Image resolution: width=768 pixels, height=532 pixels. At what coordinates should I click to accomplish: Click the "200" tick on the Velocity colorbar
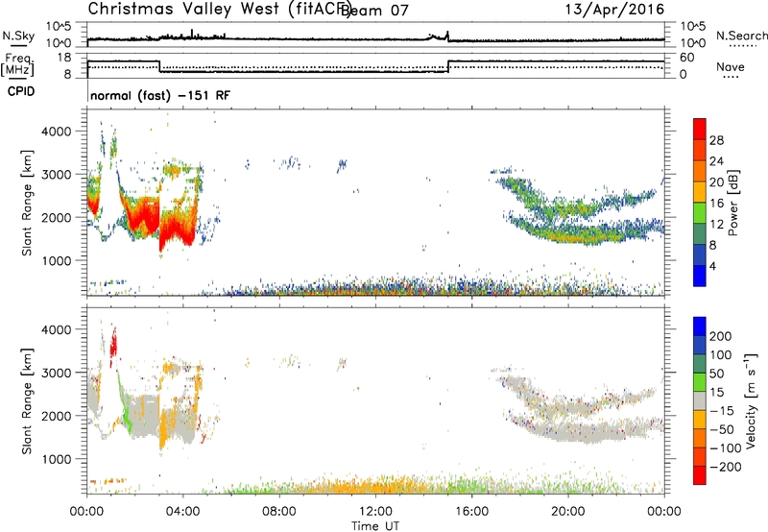721,336
